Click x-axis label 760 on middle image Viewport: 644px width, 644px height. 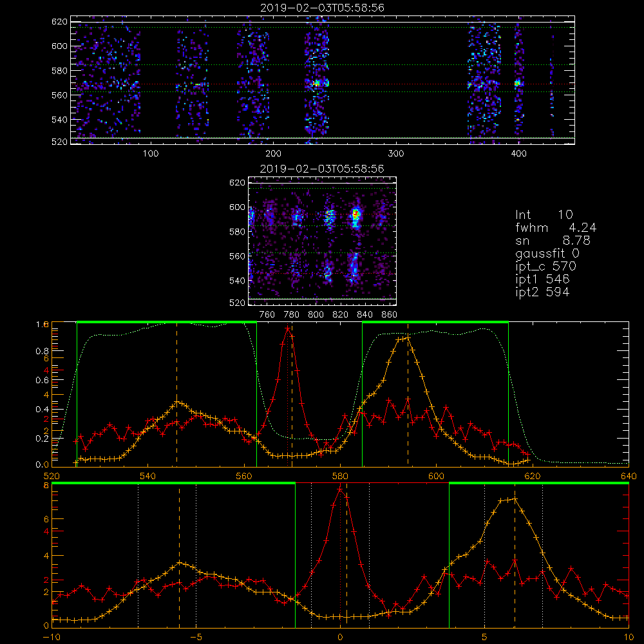coord(267,315)
